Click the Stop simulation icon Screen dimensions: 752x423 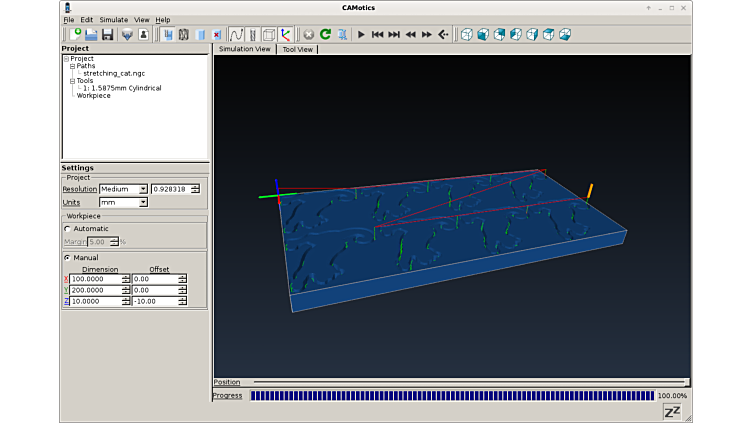coord(308,34)
